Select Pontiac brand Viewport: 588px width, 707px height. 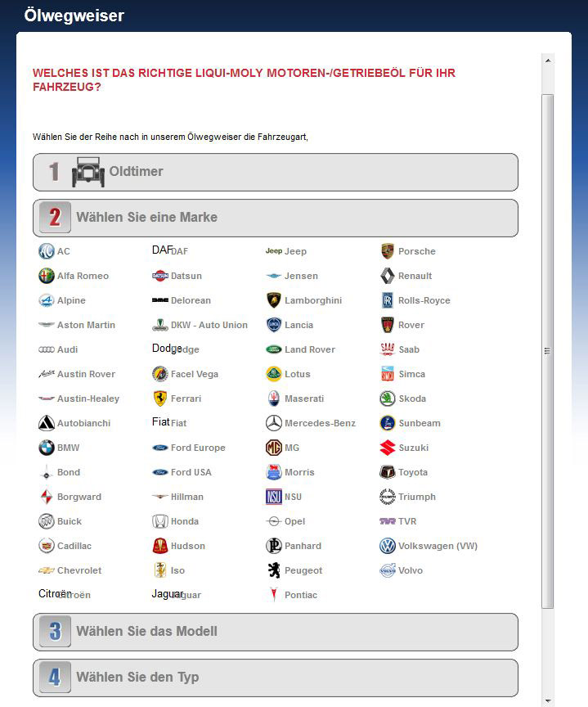pos(301,595)
